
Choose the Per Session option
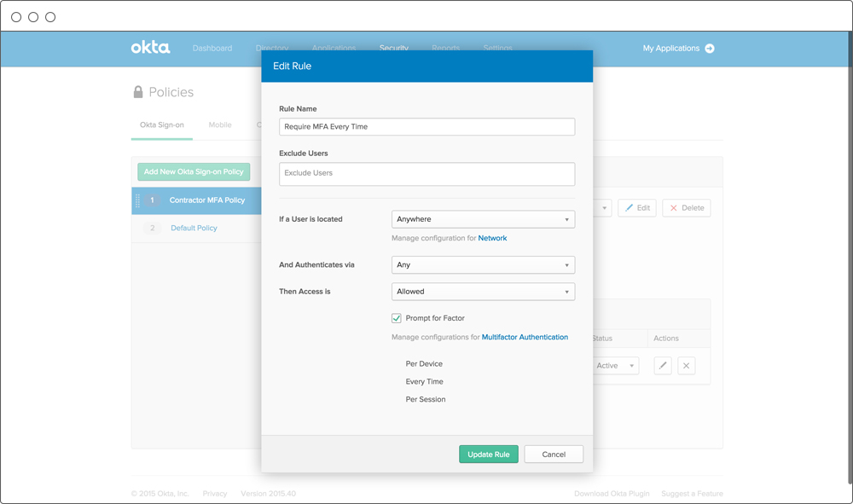point(426,400)
